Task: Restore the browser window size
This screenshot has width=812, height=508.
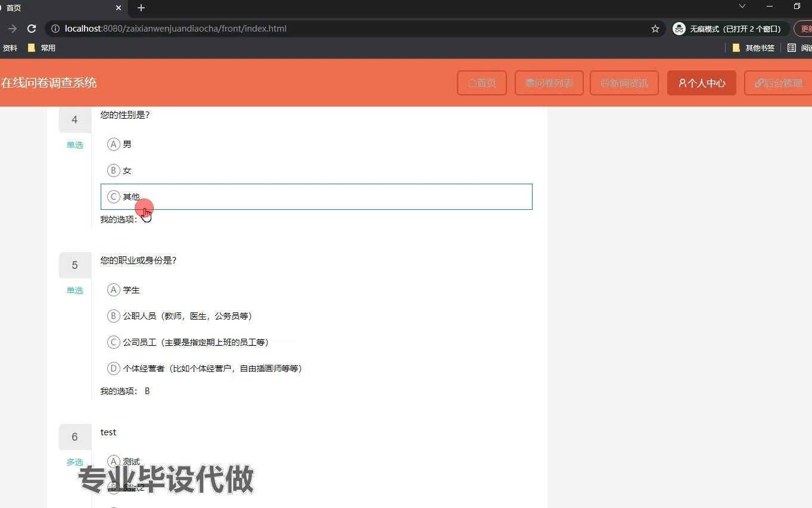Action: click(797, 6)
